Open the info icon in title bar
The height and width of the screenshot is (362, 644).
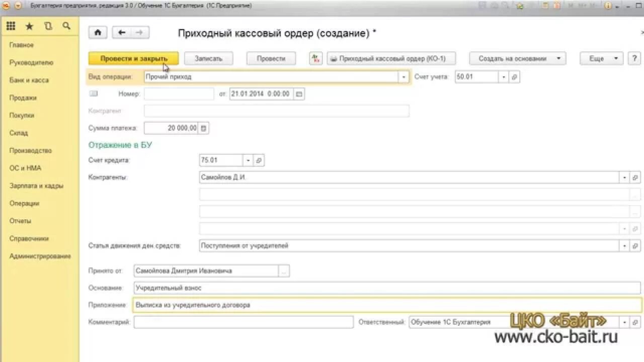(x=608, y=6)
